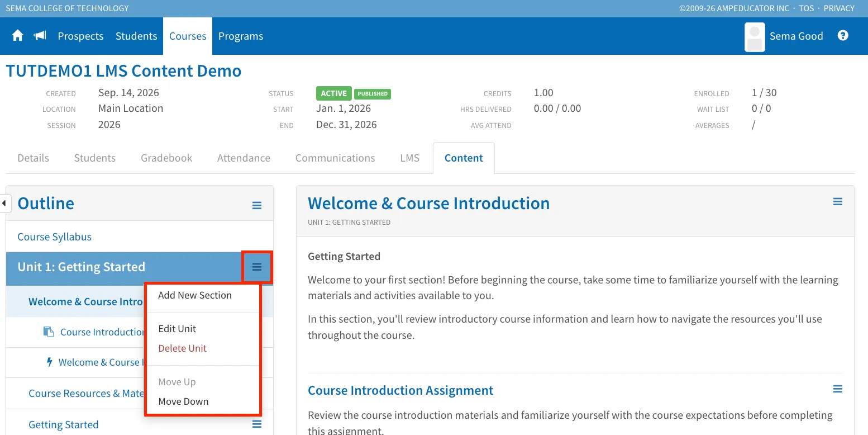The image size is (868, 435).
Task: Select the Content tab
Action: click(464, 158)
